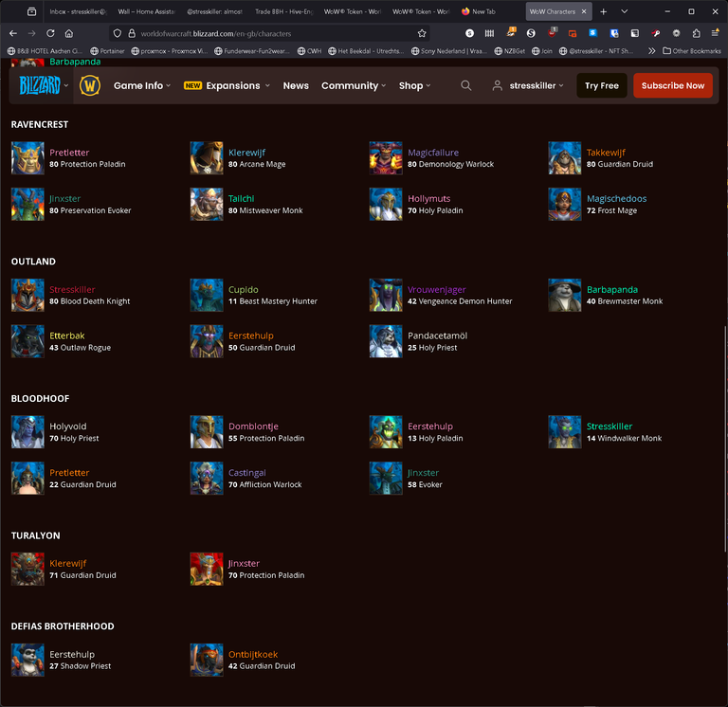The height and width of the screenshot is (707, 728).
Task: Open the stresskiller account dropdown
Action: 528,85
